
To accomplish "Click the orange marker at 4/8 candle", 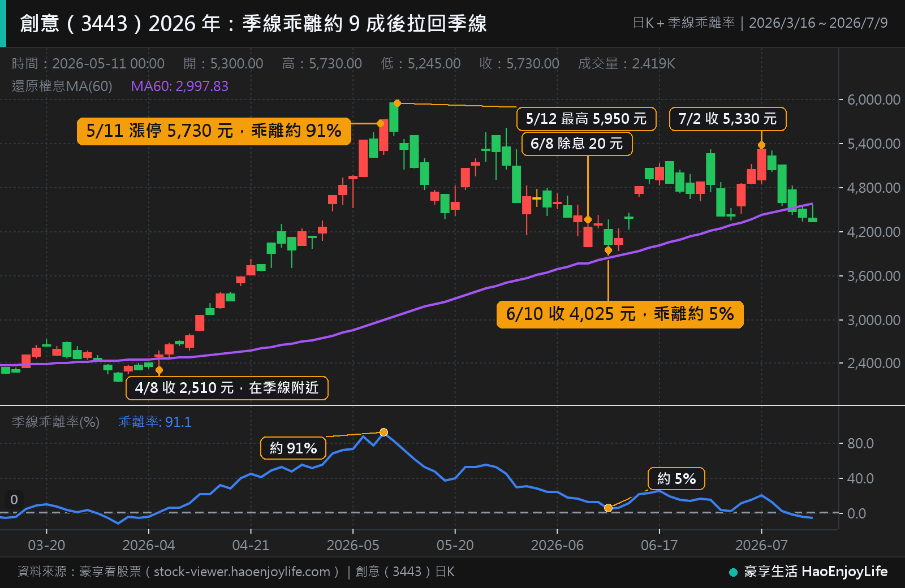I will coord(159,371).
